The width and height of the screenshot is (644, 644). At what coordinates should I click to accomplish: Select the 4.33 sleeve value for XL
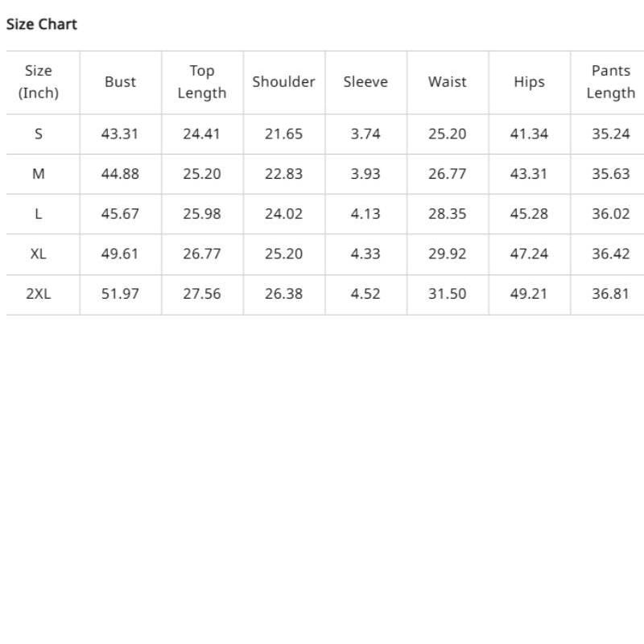tap(365, 254)
